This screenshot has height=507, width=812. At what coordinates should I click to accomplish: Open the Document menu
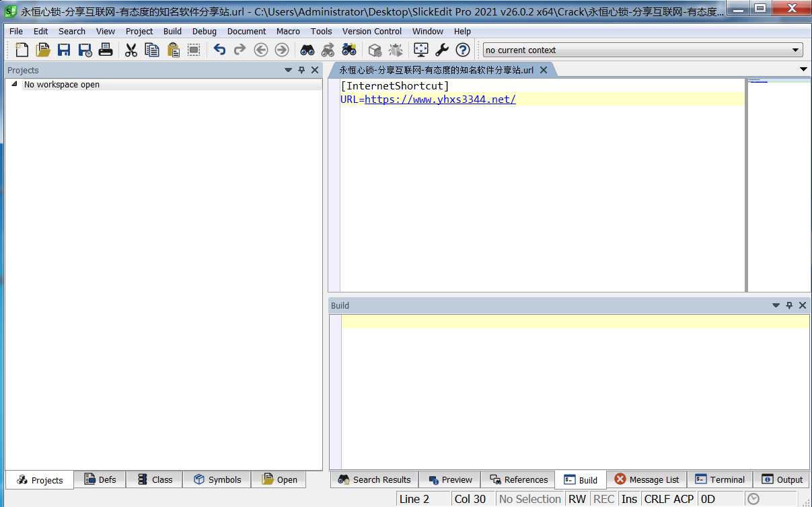(x=247, y=31)
